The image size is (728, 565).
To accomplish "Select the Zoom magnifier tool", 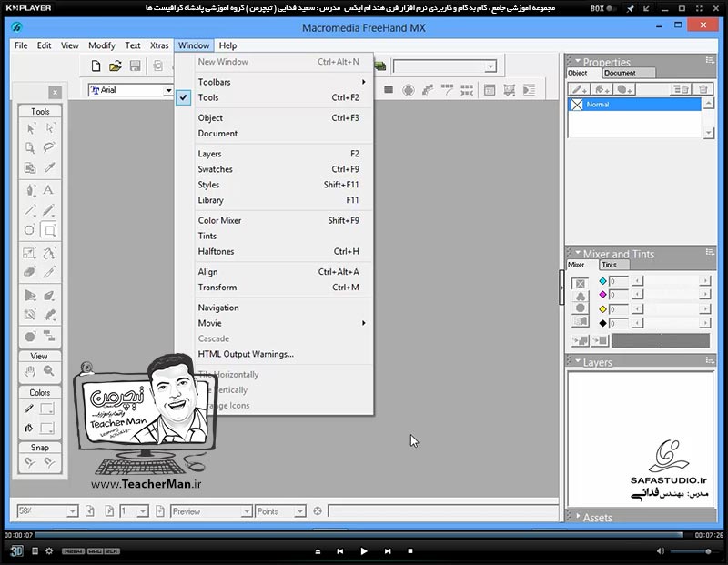I will [x=49, y=370].
